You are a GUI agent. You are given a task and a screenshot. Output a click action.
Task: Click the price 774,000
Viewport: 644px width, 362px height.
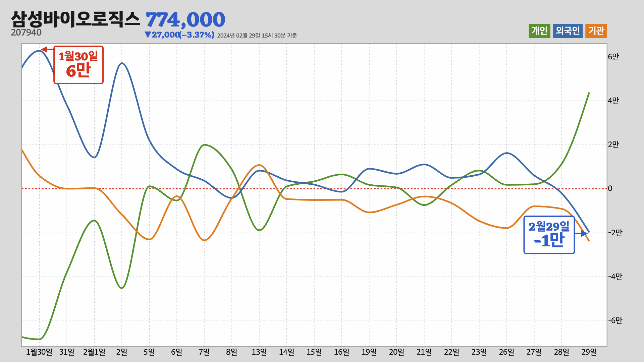click(x=185, y=20)
